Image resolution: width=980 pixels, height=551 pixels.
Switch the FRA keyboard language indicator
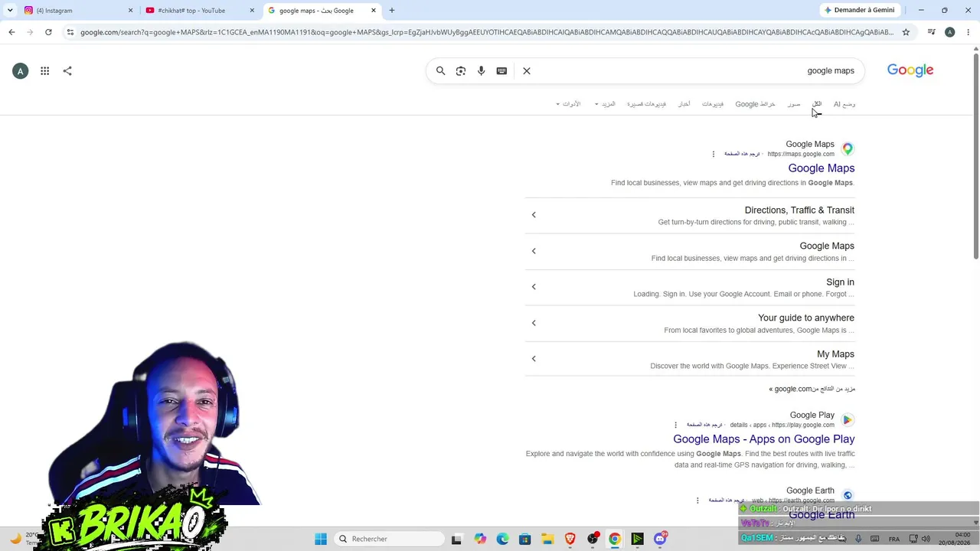pyautogui.click(x=894, y=539)
